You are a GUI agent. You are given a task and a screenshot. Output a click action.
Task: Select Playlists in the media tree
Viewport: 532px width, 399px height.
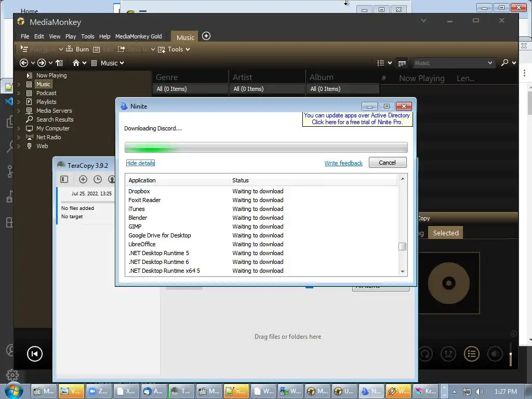(x=46, y=102)
